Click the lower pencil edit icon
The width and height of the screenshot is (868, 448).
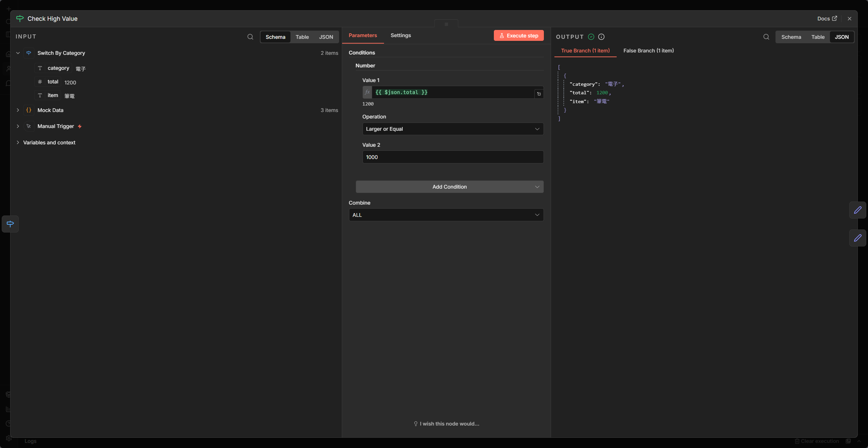857,238
